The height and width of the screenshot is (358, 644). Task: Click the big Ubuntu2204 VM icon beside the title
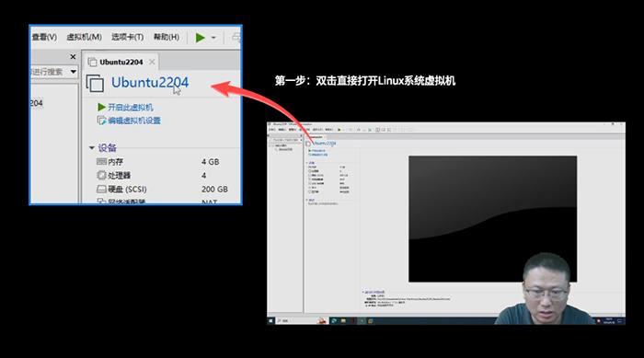(x=95, y=83)
